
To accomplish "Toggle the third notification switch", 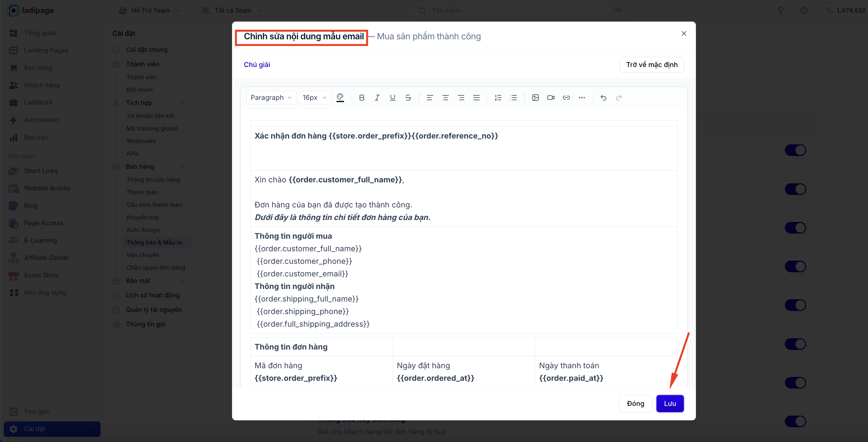I will coord(795,228).
